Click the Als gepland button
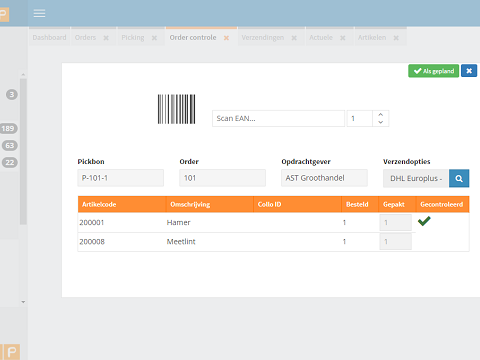The width and height of the screenshot is (480, 360). click(433, 71)
